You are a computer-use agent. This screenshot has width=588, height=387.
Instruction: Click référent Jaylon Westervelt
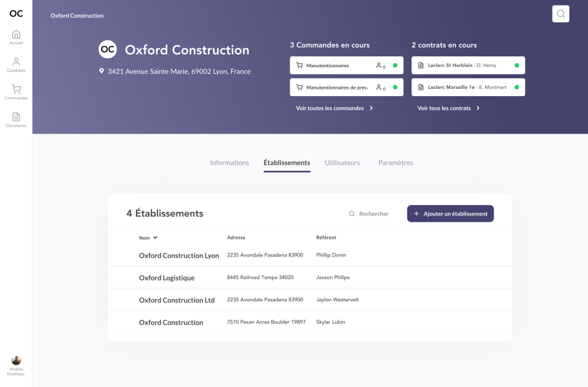click(x=337, y=299)
